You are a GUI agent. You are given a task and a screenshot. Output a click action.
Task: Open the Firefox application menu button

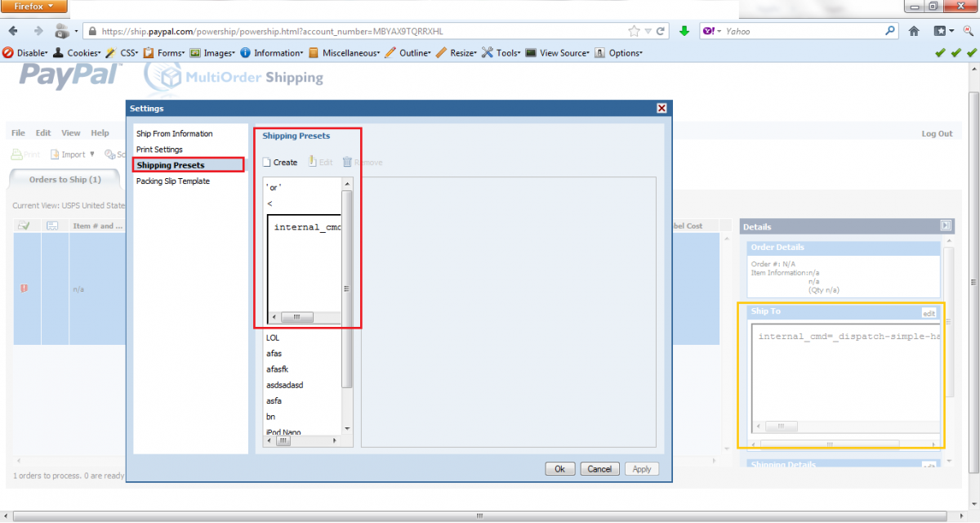click(34, 7)
